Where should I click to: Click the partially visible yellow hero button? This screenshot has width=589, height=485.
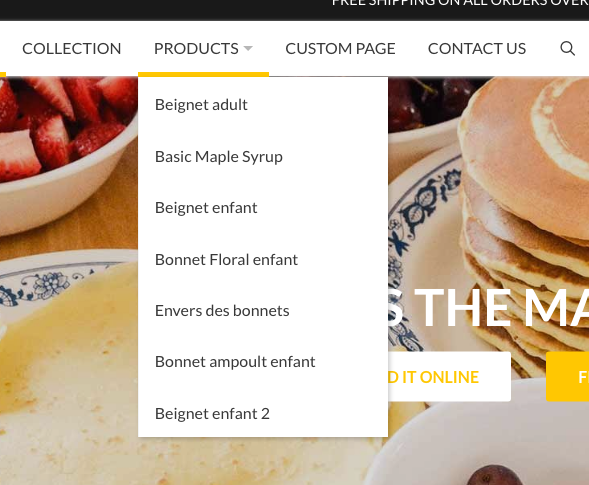click(x=568, y=377)
